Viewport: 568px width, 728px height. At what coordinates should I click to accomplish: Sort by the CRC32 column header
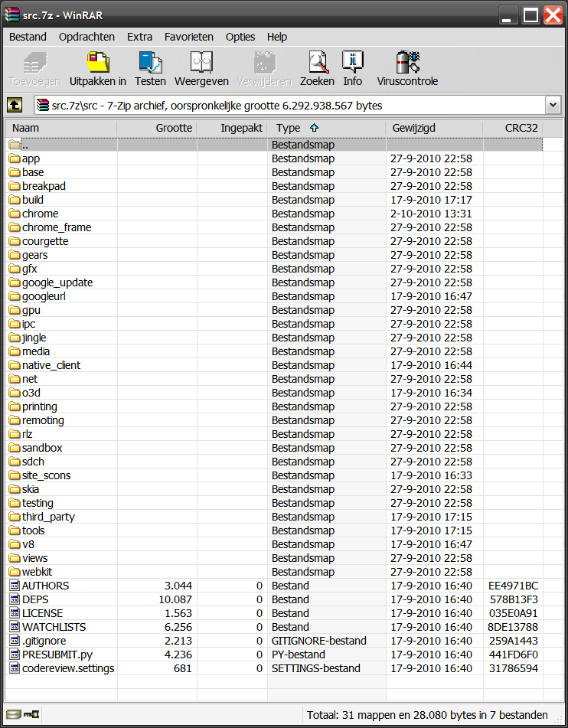click(x=513, y=128)
